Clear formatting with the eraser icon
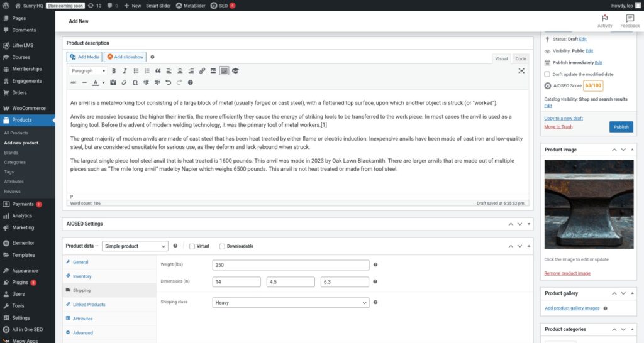The height and width of the screenshot is (343, 644). click(x=124, y=82)
